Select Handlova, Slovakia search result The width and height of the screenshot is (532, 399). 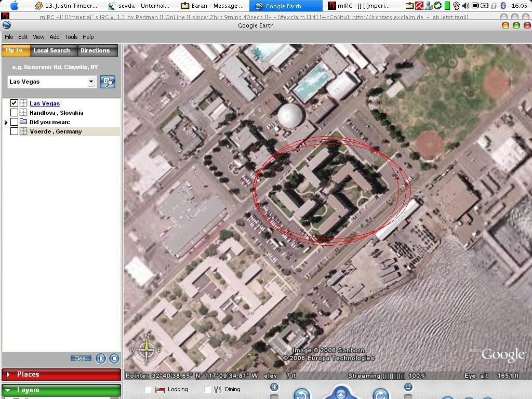56,113
